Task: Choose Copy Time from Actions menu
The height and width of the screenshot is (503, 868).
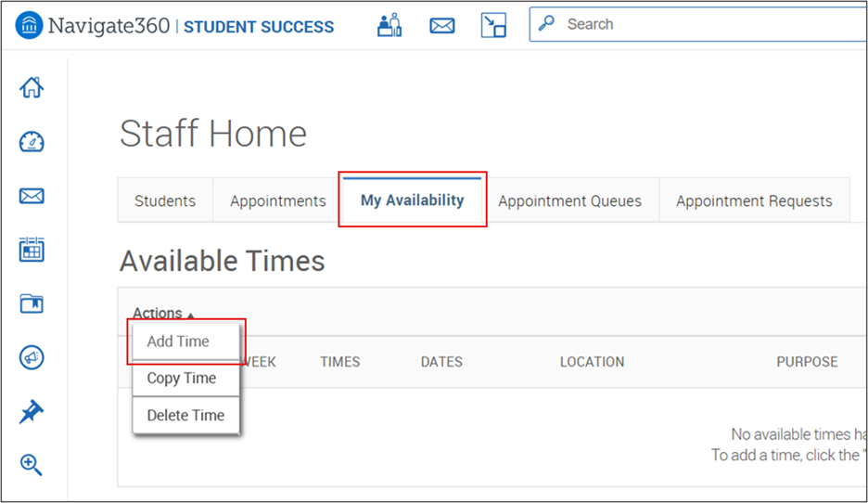Action: pos(186,379)
